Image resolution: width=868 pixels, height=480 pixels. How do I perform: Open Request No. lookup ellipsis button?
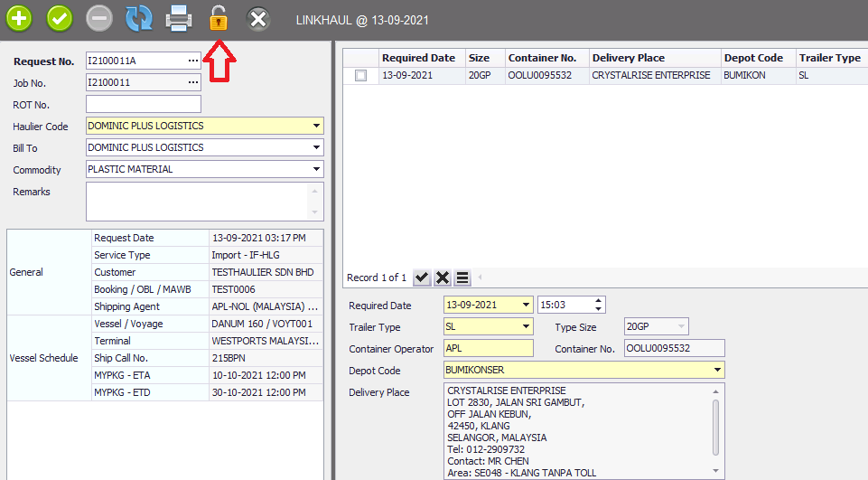193,61
